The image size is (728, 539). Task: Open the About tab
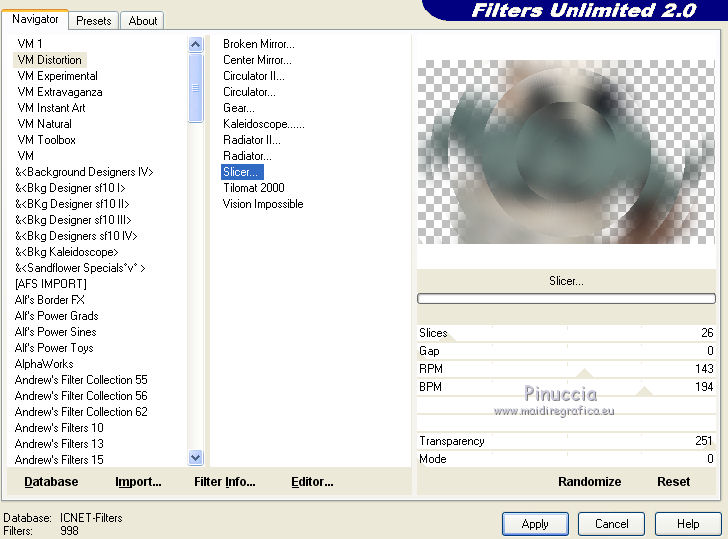(143, 21)
